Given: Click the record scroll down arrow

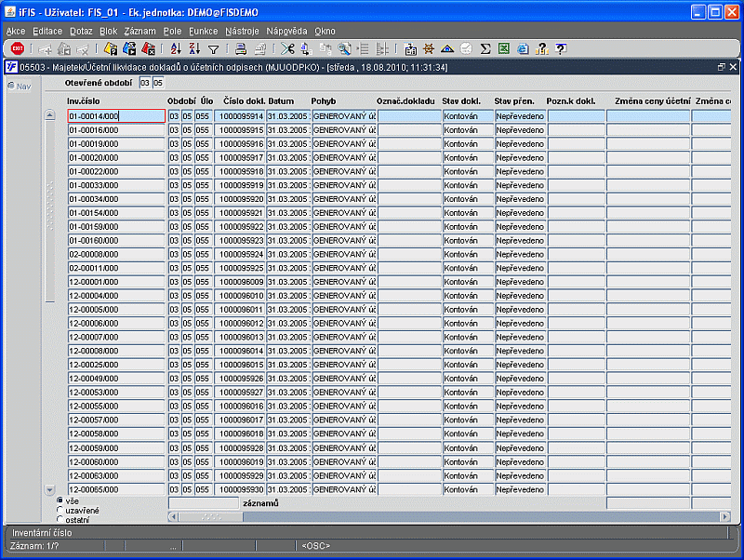Looking at the screenshot, I should [x=50, y=489].
